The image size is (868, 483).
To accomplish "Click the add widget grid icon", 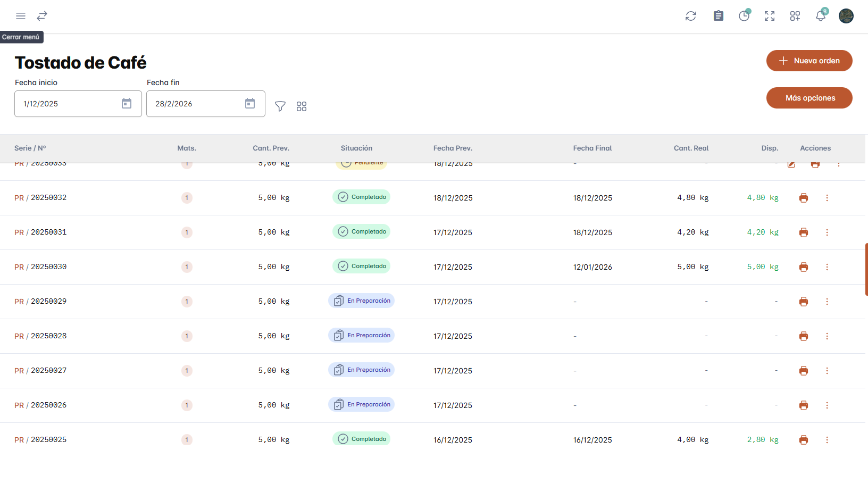I will click(795, 16).
